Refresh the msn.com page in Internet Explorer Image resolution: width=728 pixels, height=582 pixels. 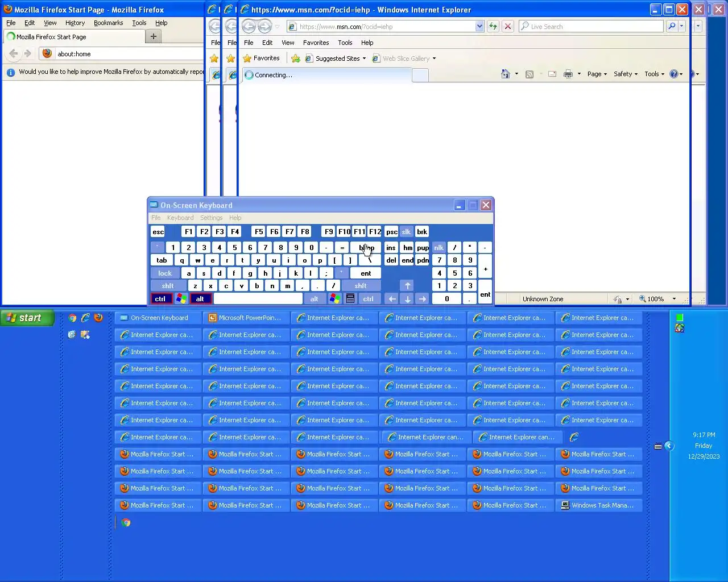point(493,26)
